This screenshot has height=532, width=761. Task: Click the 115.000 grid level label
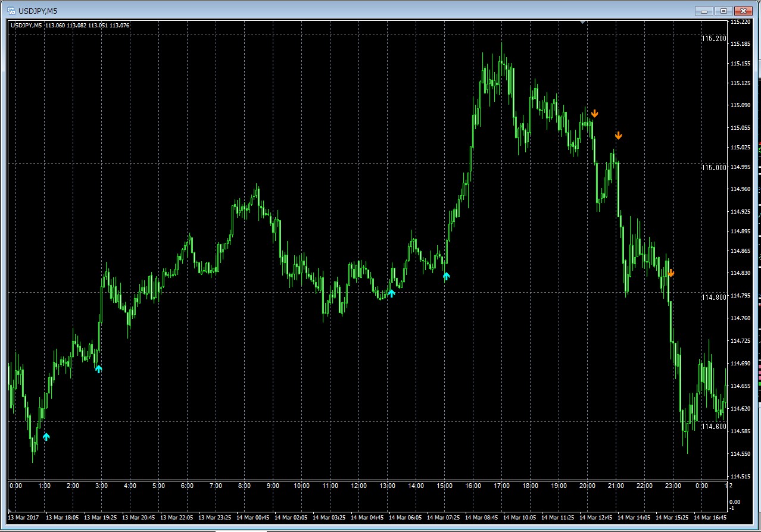[714, 168]
